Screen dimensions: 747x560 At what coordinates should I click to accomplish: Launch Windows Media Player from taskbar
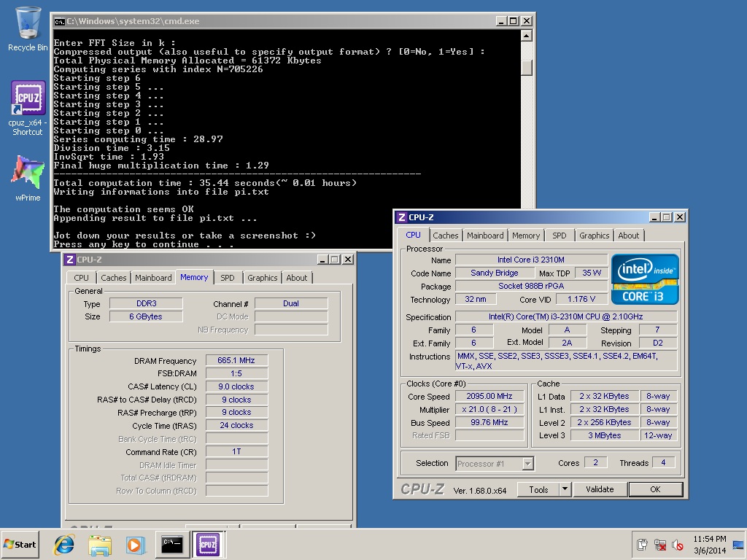[x=136, y=544]
